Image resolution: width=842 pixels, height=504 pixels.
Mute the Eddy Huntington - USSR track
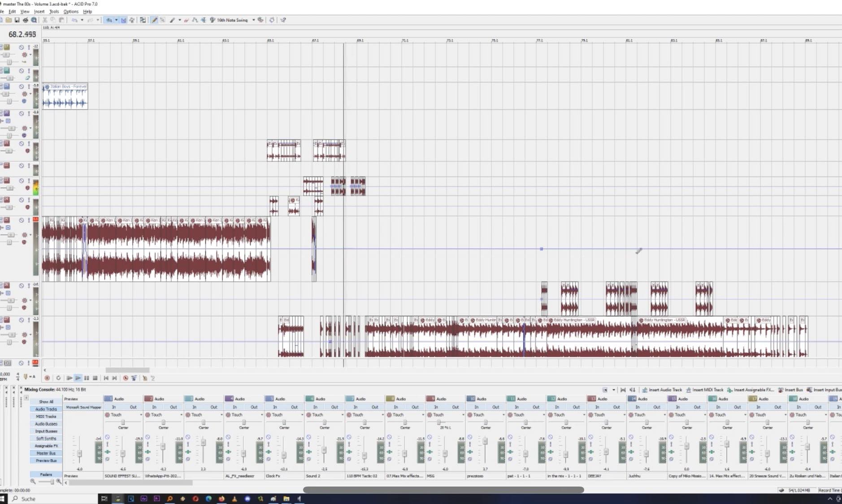pyautogui.click(x=21, y=320)
